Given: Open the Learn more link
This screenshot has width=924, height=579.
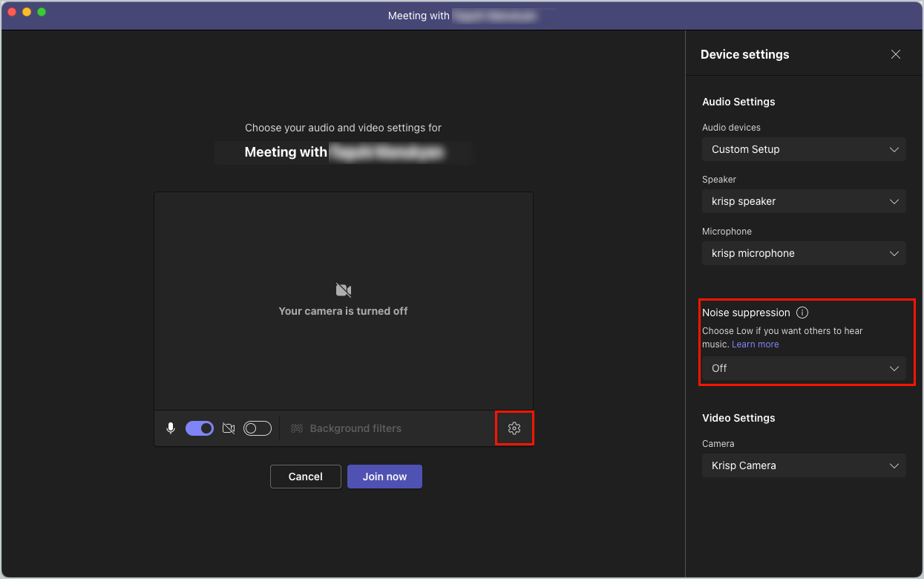Looking at the screenshot, I should point(755,344).
